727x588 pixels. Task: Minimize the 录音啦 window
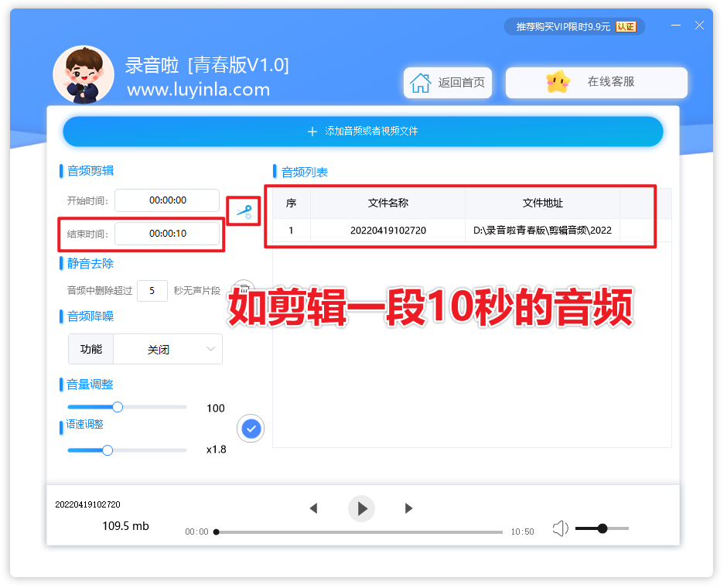676,25
